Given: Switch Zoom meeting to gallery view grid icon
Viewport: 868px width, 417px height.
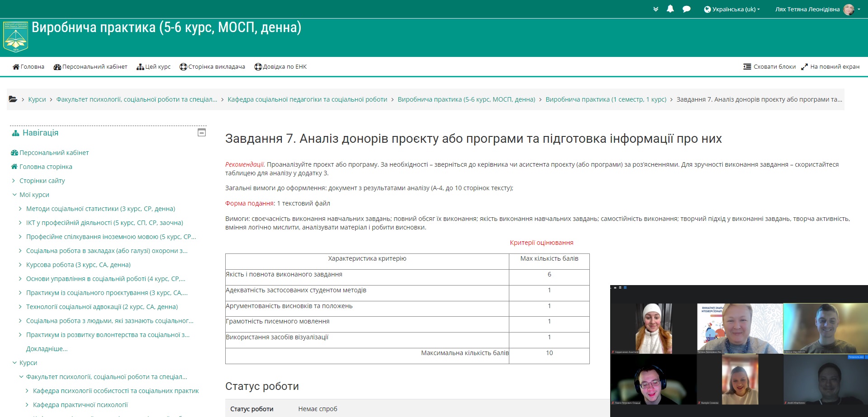Looking at the screenshot, I should tap(625, 288).
